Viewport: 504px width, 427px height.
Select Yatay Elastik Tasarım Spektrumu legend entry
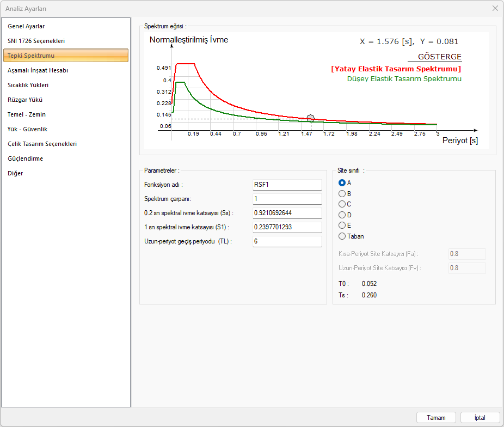click(x=396, y=69)
